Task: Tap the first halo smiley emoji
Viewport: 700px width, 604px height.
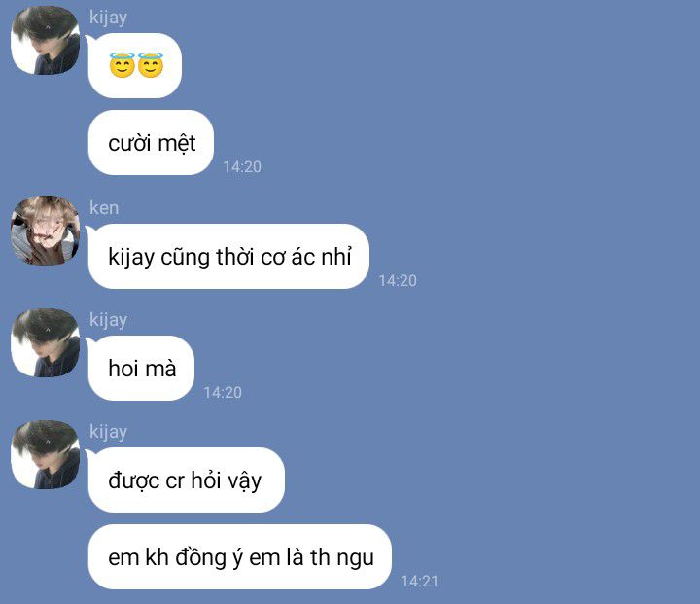Action: 122,65
